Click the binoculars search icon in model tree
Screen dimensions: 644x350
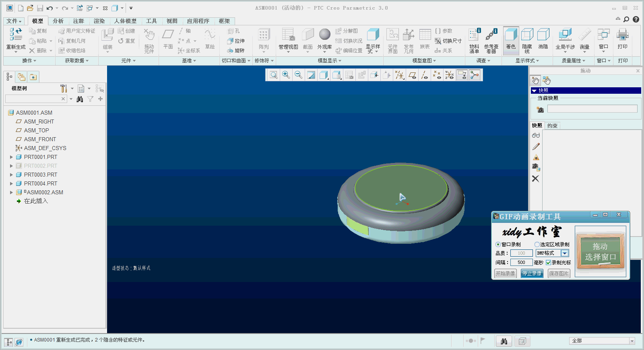click(80, 99)
